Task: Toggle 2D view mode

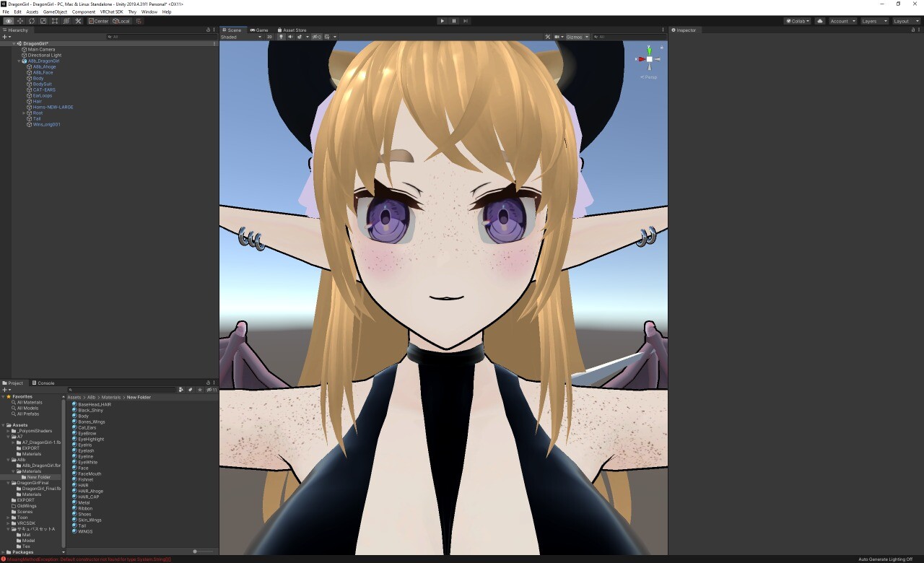Action: click(269, 36)
